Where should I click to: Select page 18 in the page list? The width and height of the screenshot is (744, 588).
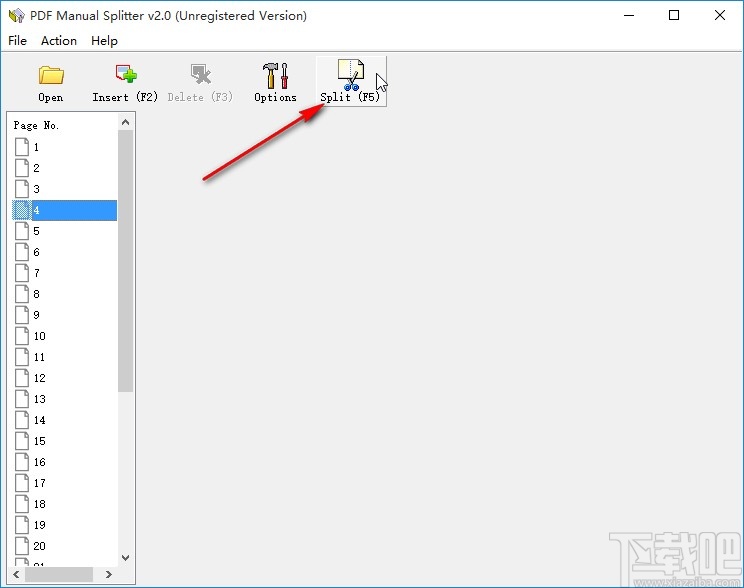[x=65, y=504]
